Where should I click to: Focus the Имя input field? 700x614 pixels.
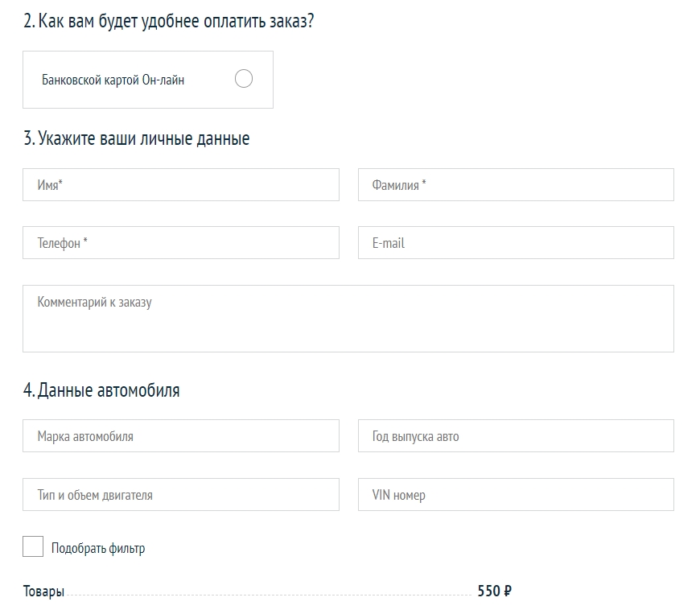click(x=181, y=184)
